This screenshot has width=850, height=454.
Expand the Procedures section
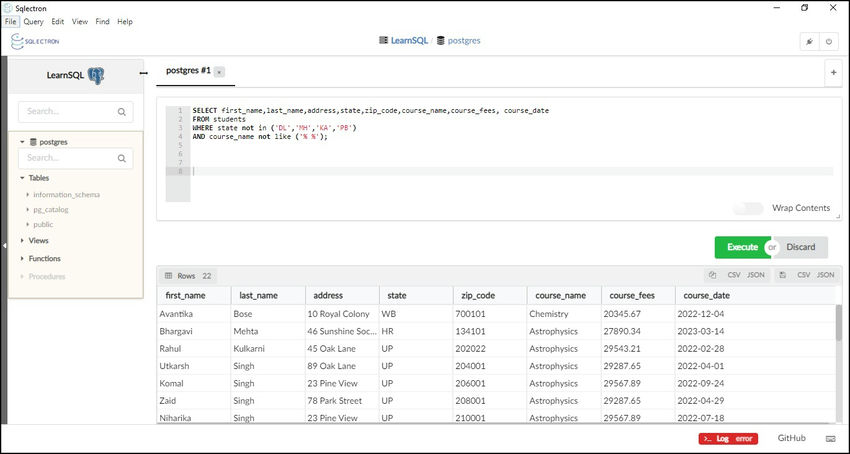(22, 276)
